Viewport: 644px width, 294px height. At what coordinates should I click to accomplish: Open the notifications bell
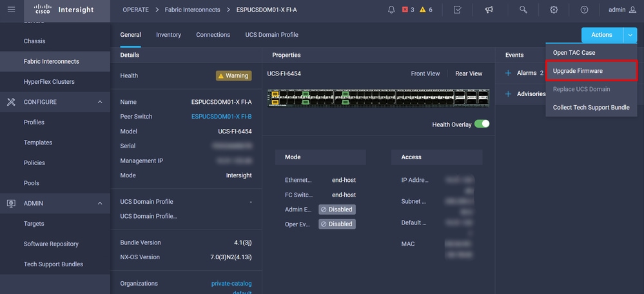pyautogui.click(x=391, y=10)
